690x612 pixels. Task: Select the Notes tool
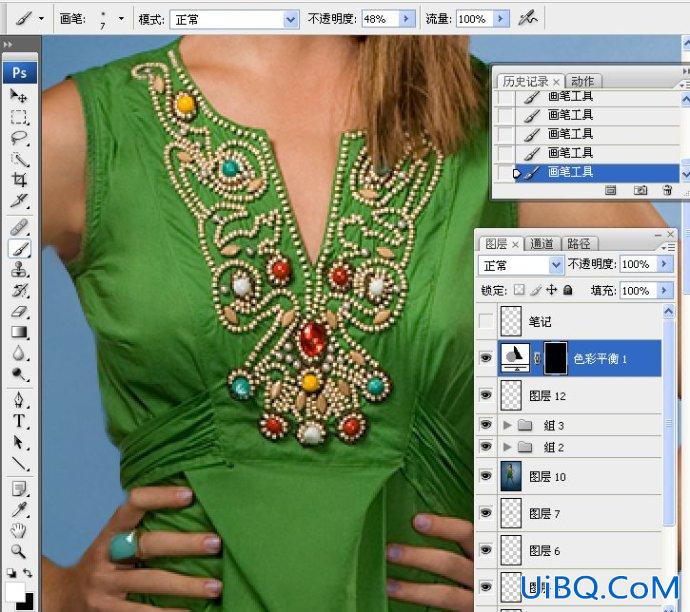(18, 489)
